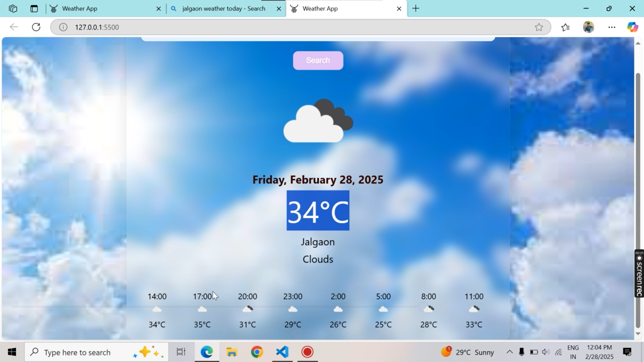Open the Copilot sidebar icon
644x362 pixels.
click(632, 27)
